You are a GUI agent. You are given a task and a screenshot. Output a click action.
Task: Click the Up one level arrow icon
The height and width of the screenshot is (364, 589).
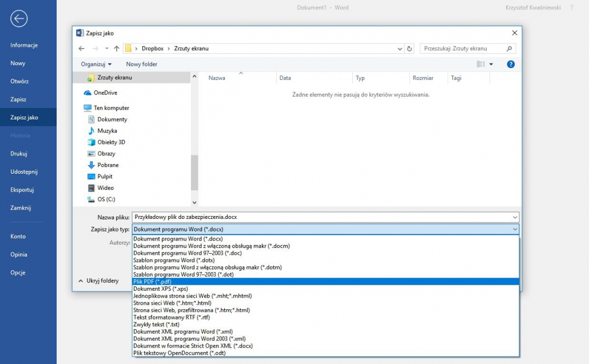point(117,49)
